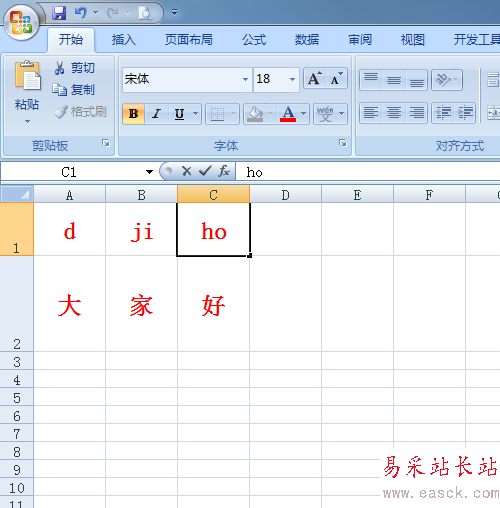
Task: Expand the Name Box dropdown arrow
Action: [x=149, y=172]
